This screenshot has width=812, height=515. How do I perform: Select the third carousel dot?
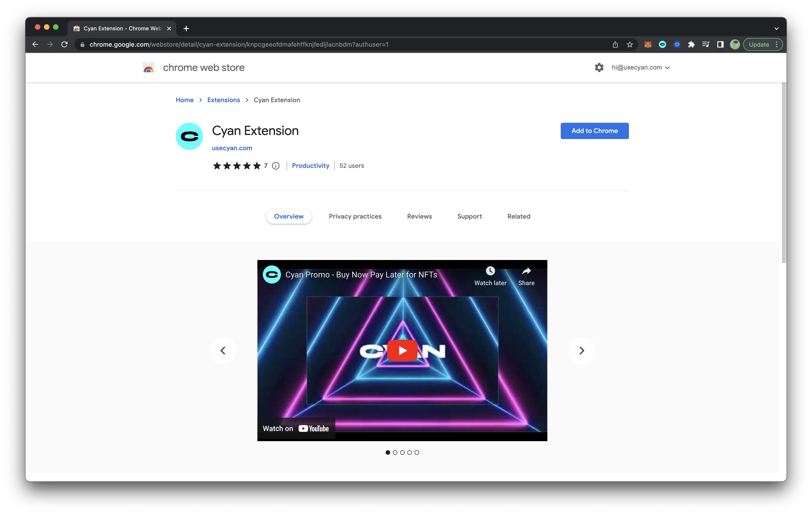tap(402, 452)
